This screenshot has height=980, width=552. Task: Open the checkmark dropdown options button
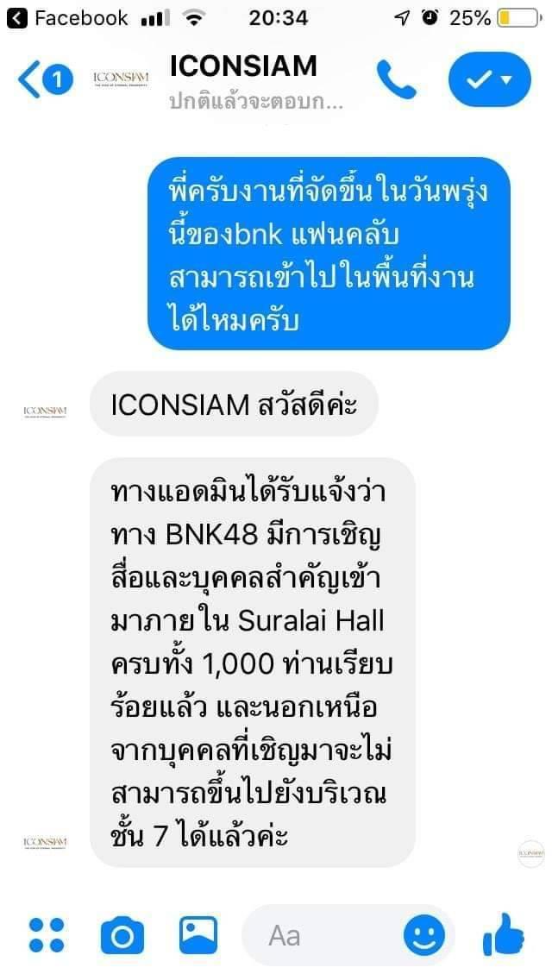[x=490, y=79]
